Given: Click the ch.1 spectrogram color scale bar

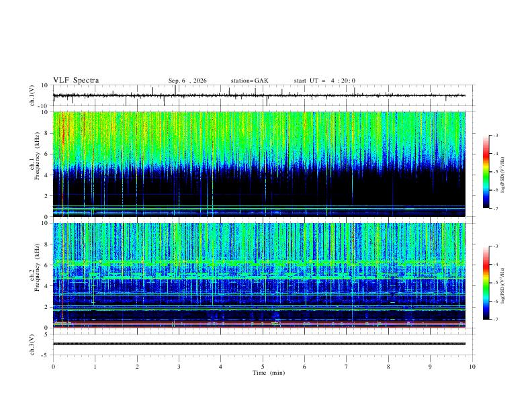Looking at the screenshot, I should coord(486,172).
